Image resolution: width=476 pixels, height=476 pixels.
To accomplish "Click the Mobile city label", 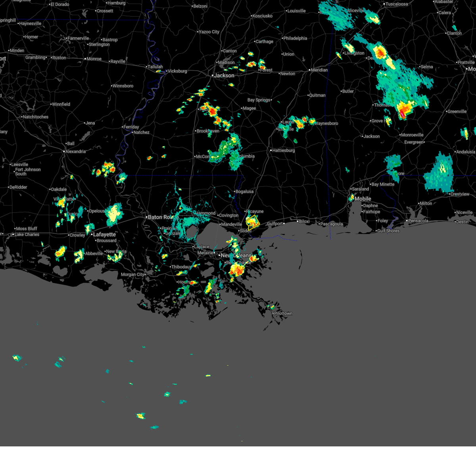I will 363,199.
